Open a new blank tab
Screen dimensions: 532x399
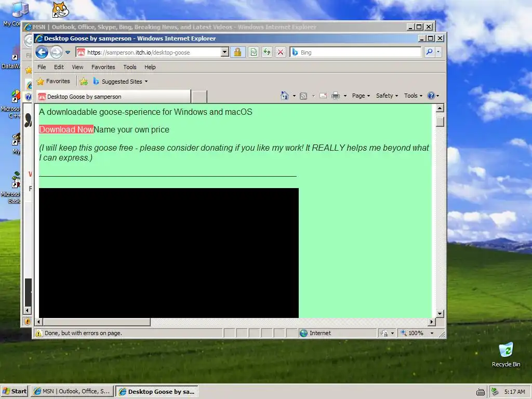point(199,97)
